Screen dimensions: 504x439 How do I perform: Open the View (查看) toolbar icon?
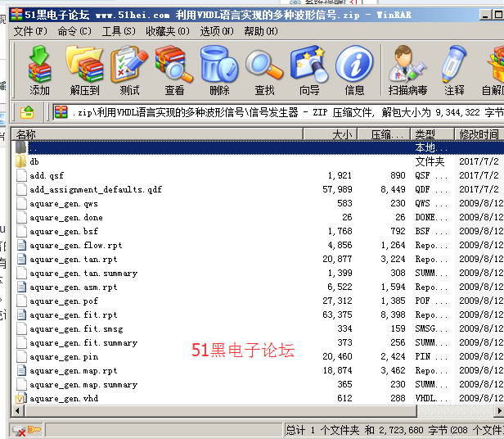[x=174, y=64]
